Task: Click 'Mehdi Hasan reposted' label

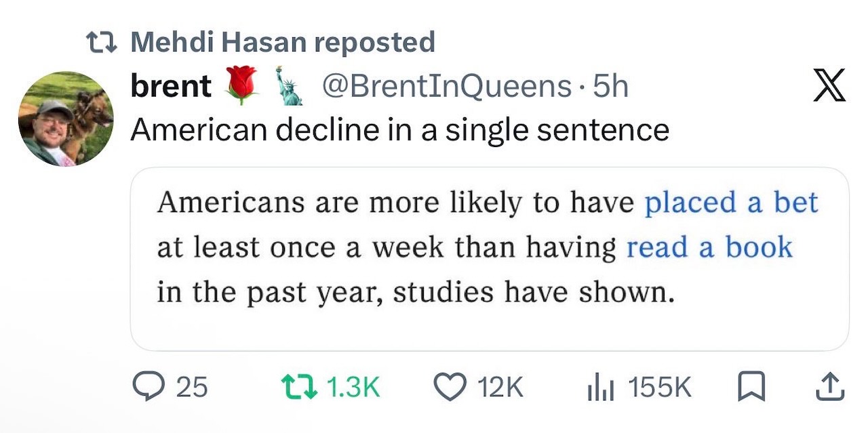Action: pyautogui.click(x=282, y=42)
